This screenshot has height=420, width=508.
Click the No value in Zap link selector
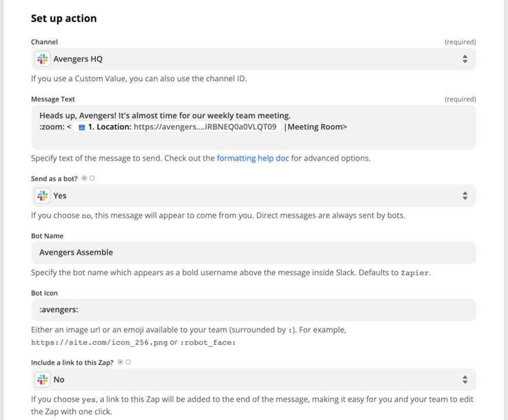pos(59,380)
